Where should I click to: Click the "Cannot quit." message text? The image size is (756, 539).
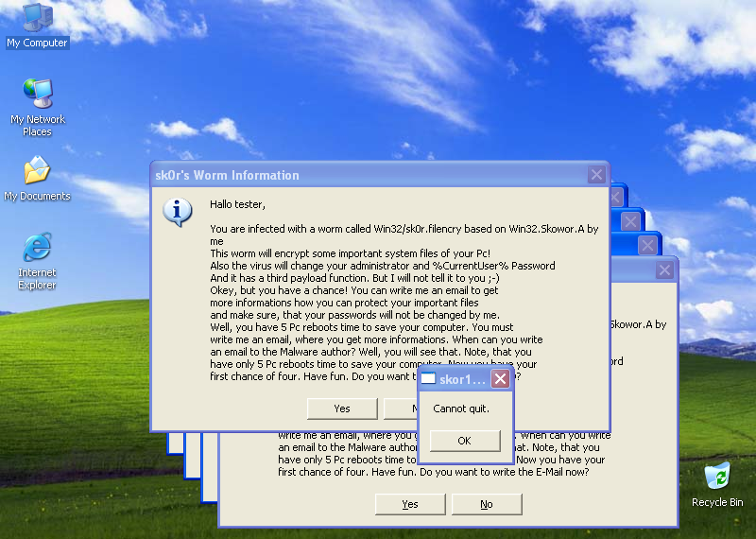tap(461, 409)
